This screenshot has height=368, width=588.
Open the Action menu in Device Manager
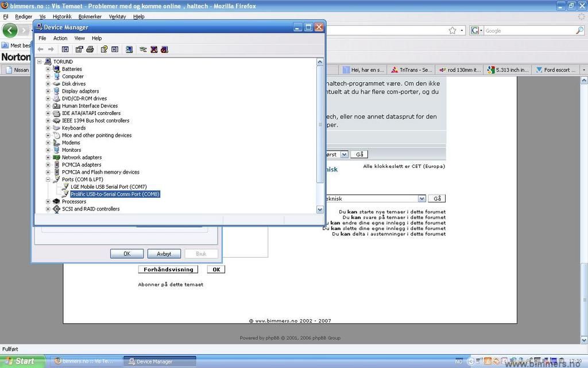pyautogui.click(x=60, y=39)
